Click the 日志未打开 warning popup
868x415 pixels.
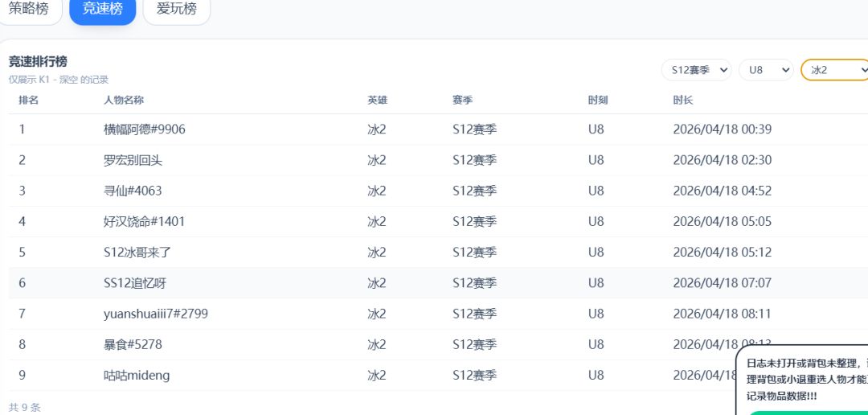(803, 380)
